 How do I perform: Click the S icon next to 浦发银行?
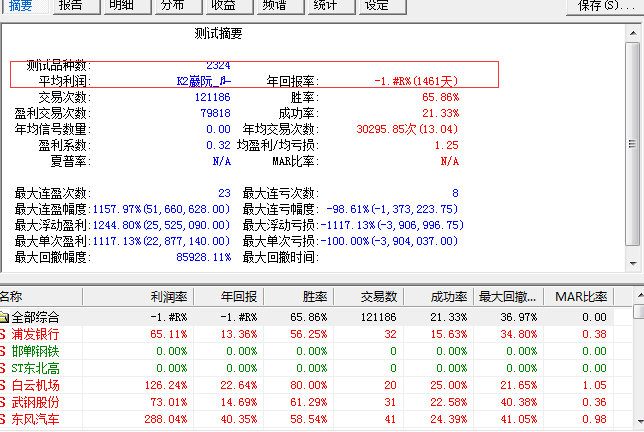tap(3, 334)
